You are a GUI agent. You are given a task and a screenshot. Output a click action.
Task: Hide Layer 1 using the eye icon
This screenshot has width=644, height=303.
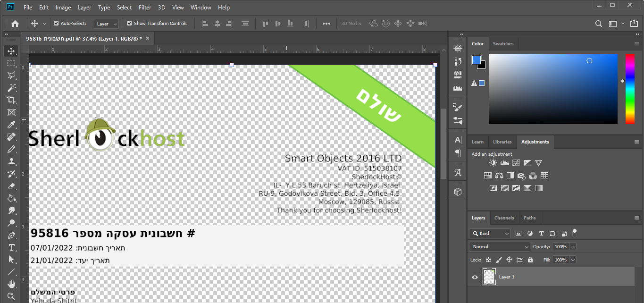coord(475,277)
